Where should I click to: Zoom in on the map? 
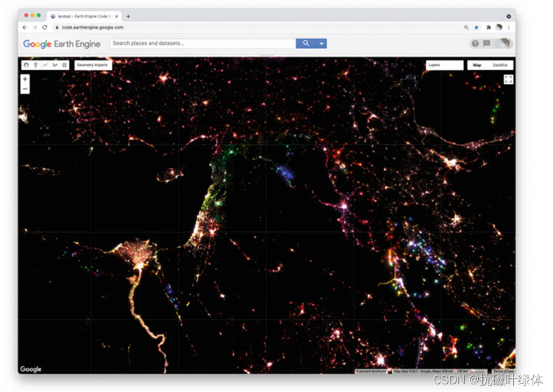click(x=25, y=79)
